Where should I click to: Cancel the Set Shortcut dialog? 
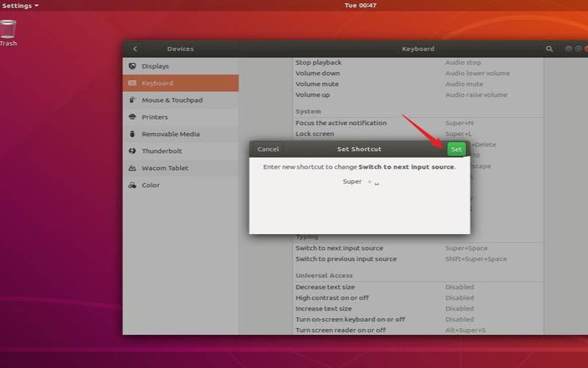tap(268, 149)
